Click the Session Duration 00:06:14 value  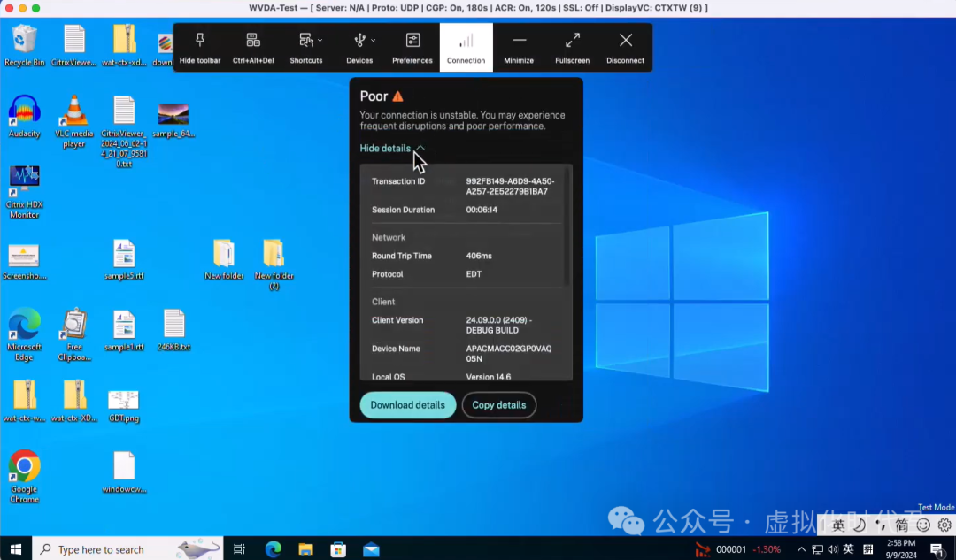pyautogui.click(x=482, y=210)
